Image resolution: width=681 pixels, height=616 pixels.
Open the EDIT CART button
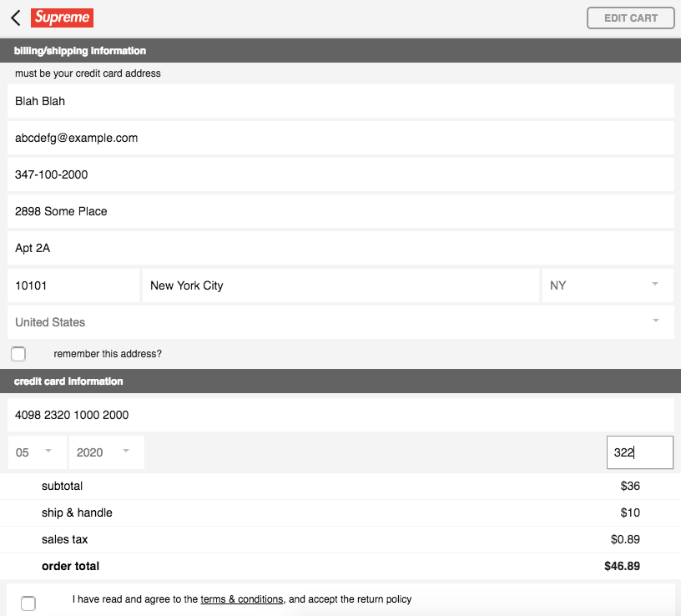point(631,18)
